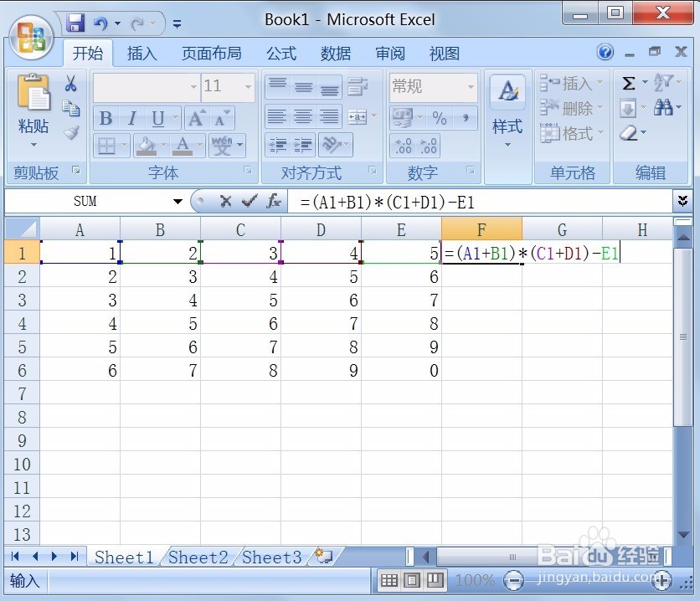
Task: Copy selection with the copy icon
Action: (70, 109)
